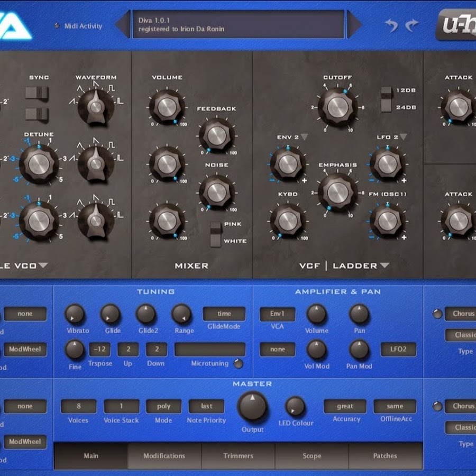
Task: Load previous preset with left arrow
Action: [x=123, y=24]
